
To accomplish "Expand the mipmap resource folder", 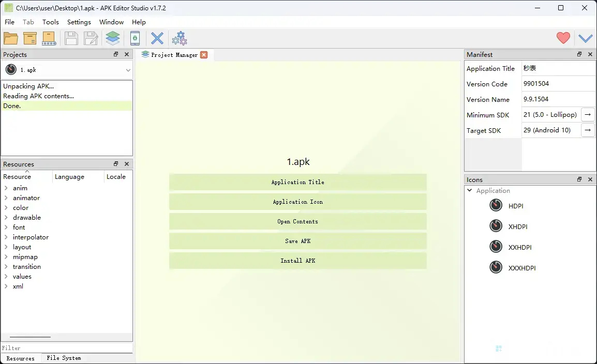I will (6, 257).
